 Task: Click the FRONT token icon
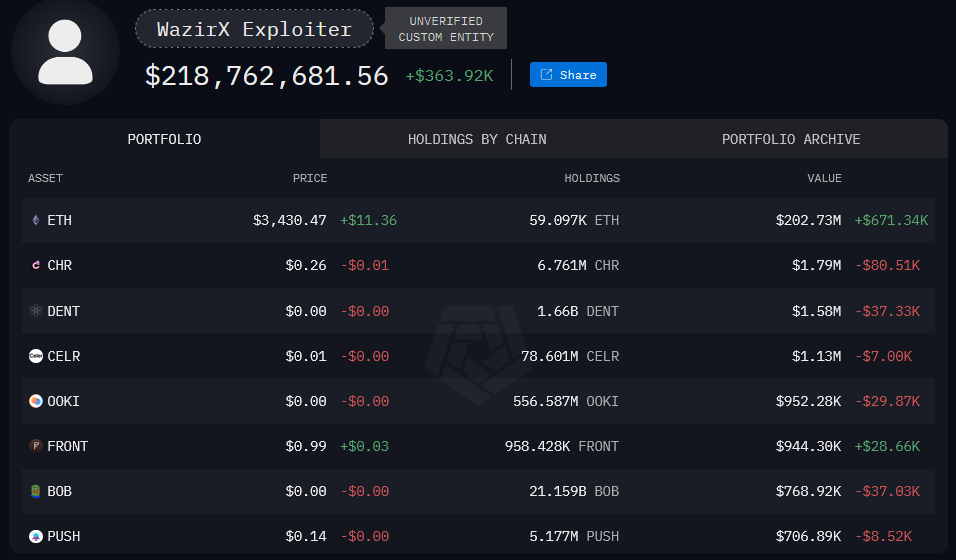click(36, 446)
